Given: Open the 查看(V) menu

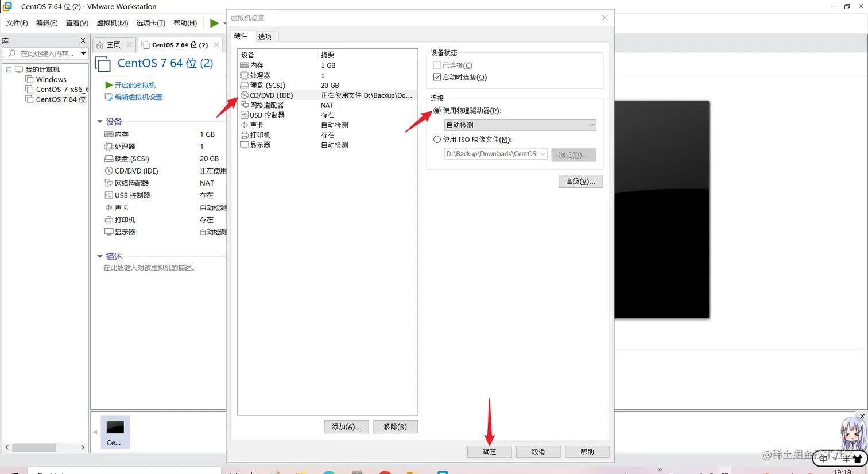Looking at the screenshot, I should click(x=77, y=23).
